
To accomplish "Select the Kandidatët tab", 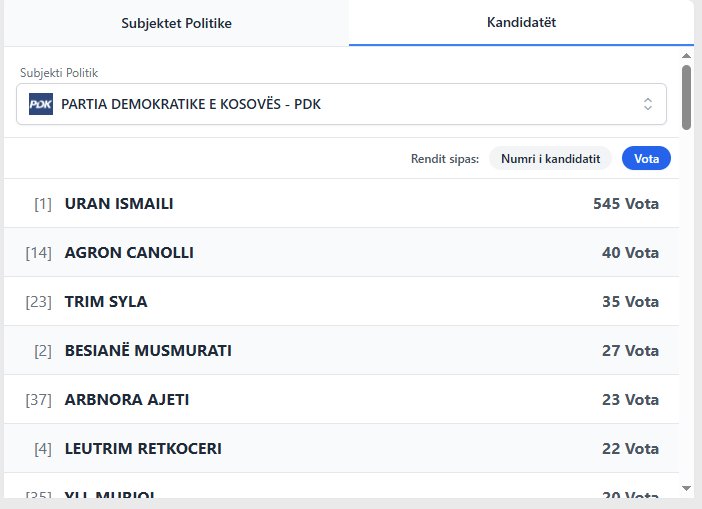I will (521, 22).
